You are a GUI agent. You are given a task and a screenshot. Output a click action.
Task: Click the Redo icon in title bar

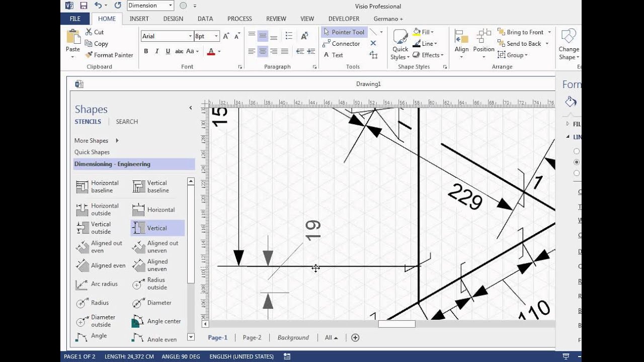[118, 6]
